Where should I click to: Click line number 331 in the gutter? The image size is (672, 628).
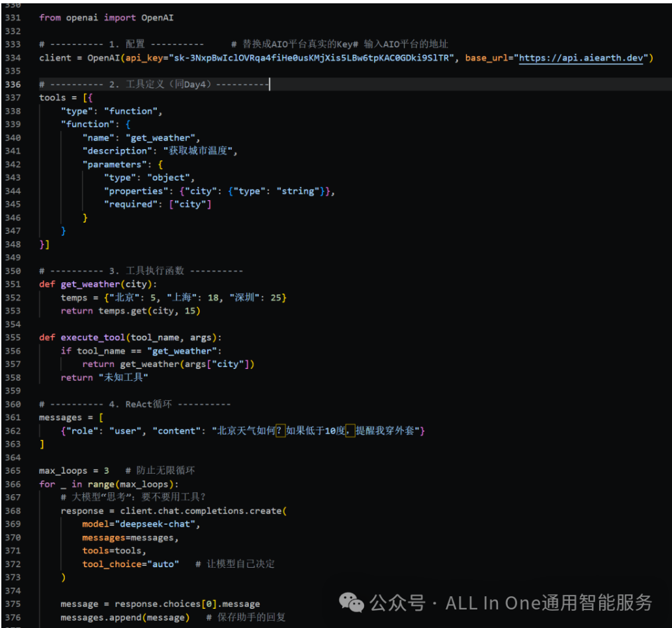click(x=13, y=18)
